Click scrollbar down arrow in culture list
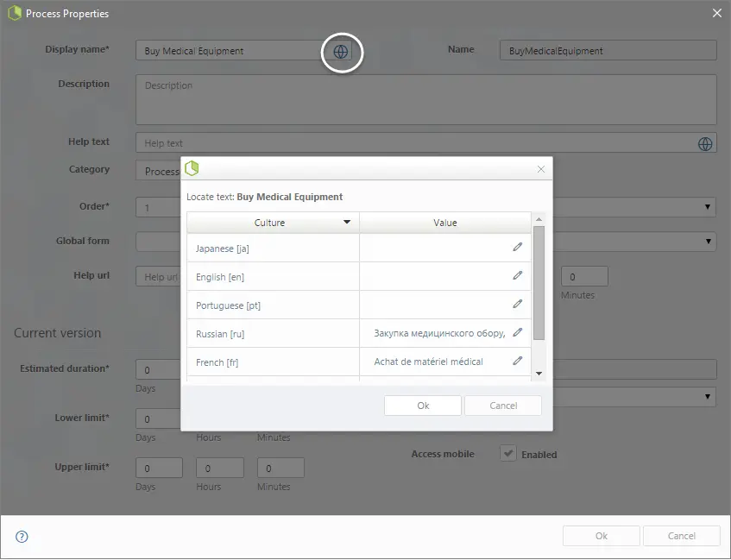This screenshot has height=560, width=731. coord(539,374)
